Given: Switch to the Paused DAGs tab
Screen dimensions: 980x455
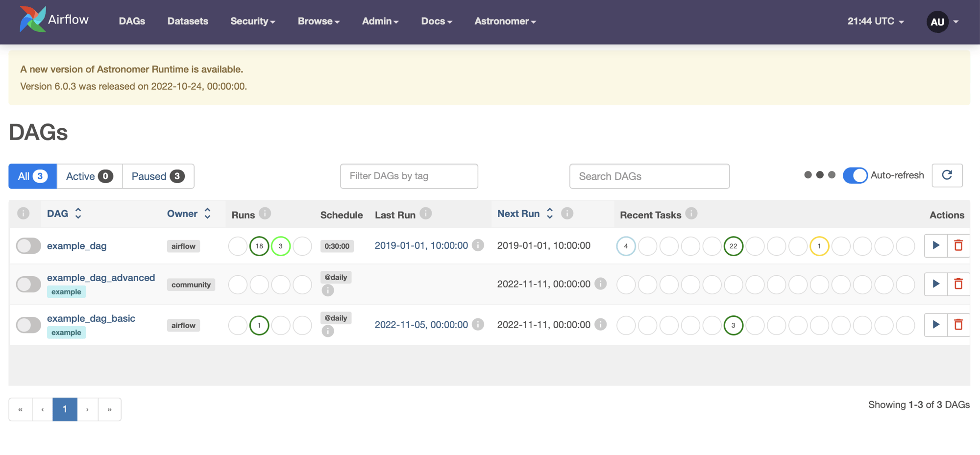Looking at the screenshot, I should pyautogui.click(x=158, y=176).
